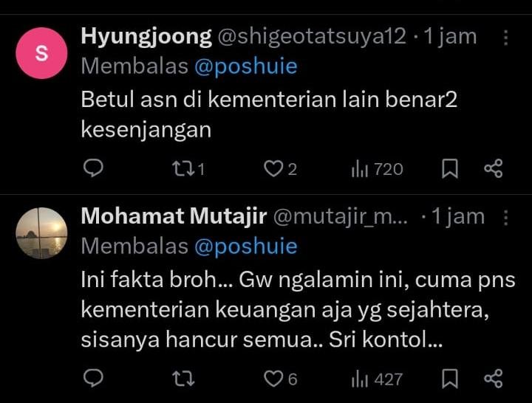The image size is (532, 403).
Task: Open @poshuie mention in Mohamat Mutajir's reply
Action: [x=245, y=246]
